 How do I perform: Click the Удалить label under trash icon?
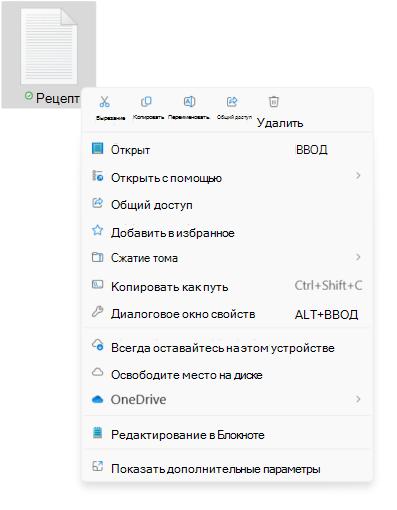click(280, 123)
